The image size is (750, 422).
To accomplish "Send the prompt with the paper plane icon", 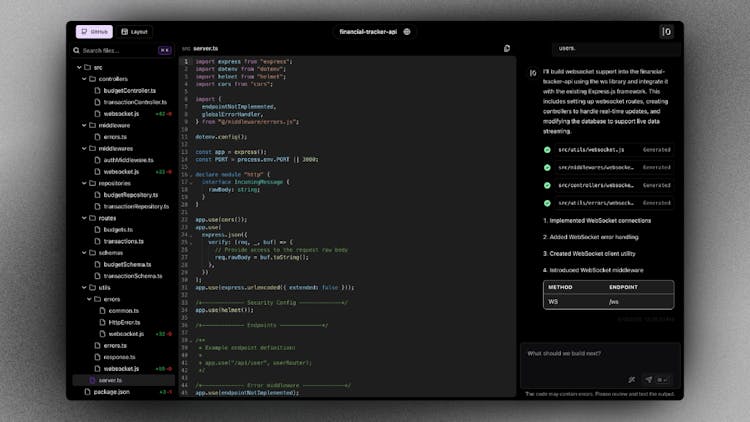I will [x=649, y=379].
